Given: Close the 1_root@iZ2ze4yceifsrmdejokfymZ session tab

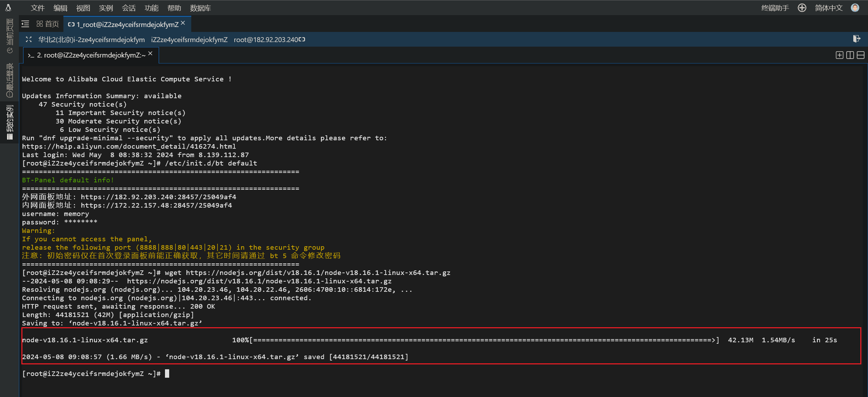Looking at the screenshot, I should click(183, 23).
